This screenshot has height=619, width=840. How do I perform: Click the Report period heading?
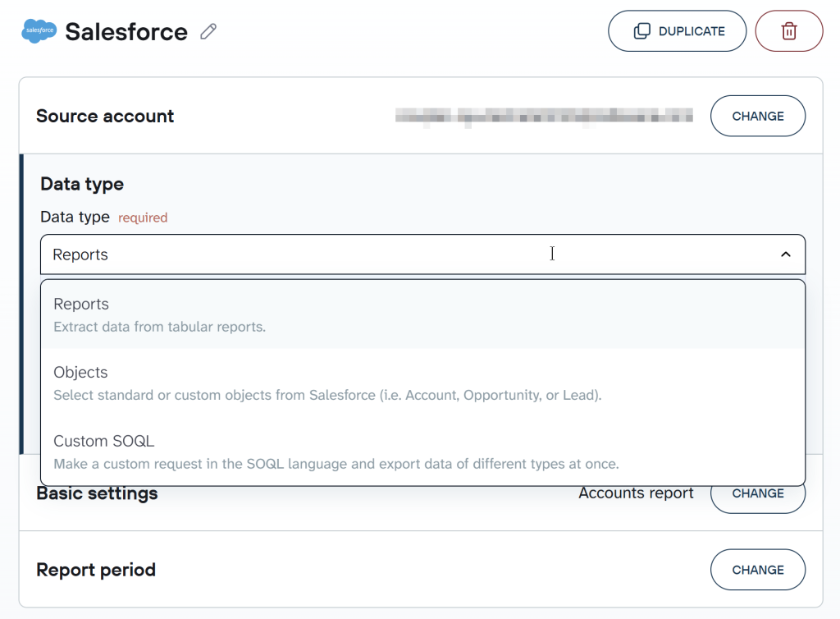point(96,570)
